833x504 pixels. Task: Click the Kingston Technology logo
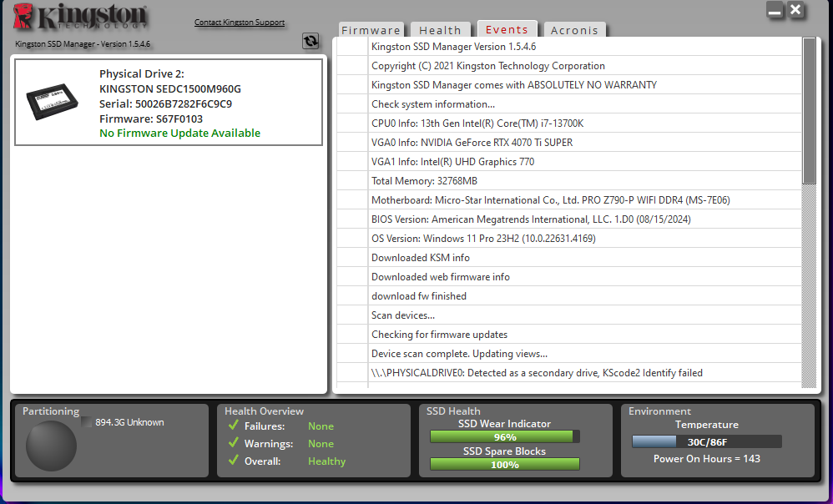(81, 18)
